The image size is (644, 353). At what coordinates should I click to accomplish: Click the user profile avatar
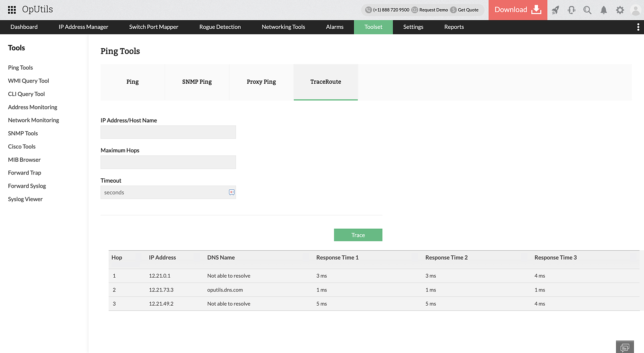click(x=636, y=10)
